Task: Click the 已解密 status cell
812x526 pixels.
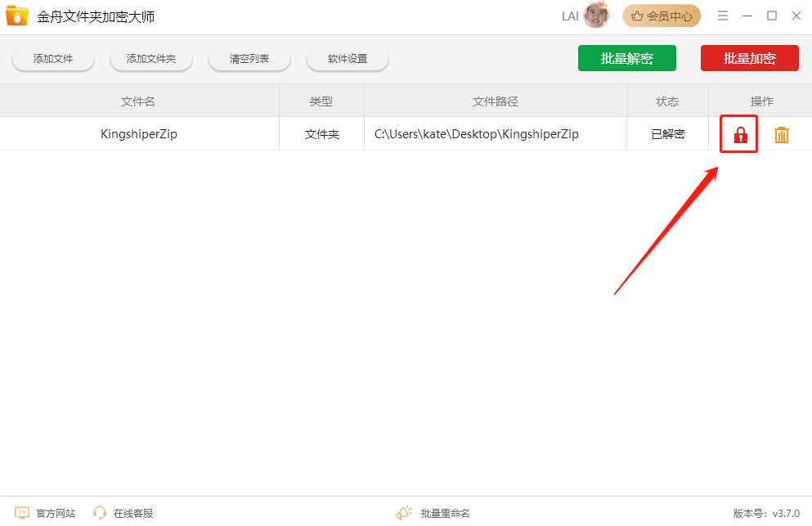Action: (667, 134)
